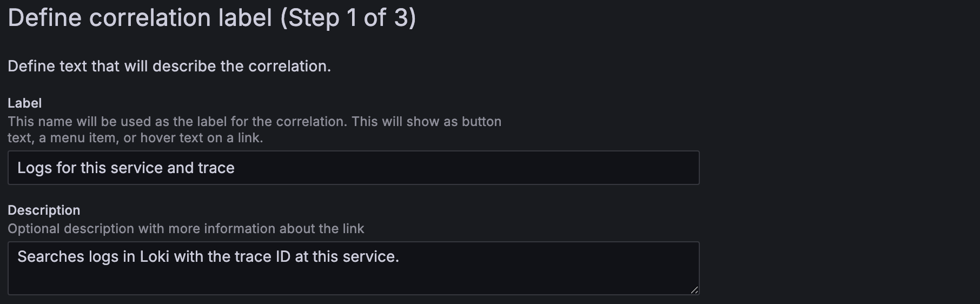
Task: Click the 'Define correlation label' heading
Action: pyautogui.click(x=140, y=18)
